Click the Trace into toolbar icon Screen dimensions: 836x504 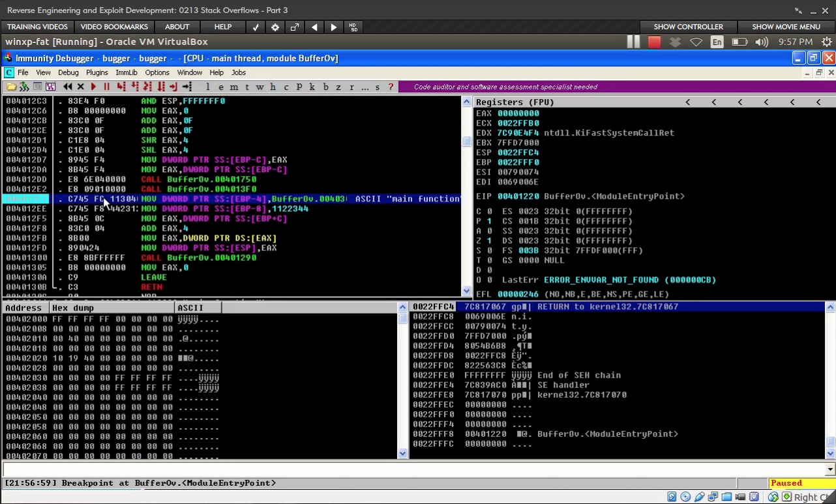point(147,86)
